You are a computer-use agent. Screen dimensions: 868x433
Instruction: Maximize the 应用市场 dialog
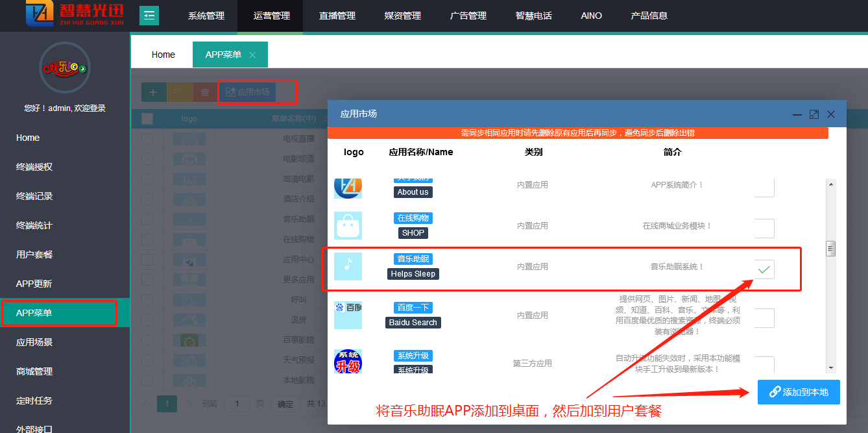click(814, 114)
